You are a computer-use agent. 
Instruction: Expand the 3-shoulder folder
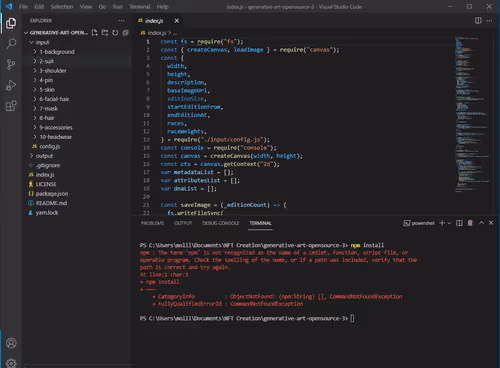point(53,71)
